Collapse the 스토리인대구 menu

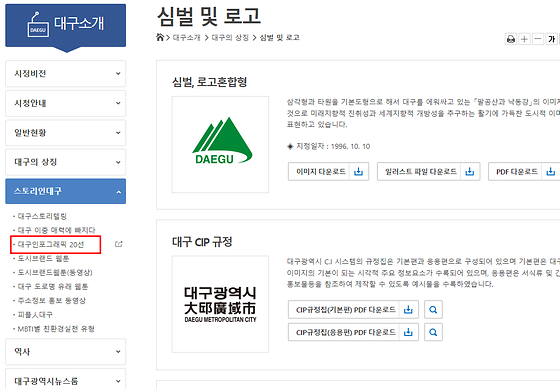pyautogui.click(x=65, y=191)
